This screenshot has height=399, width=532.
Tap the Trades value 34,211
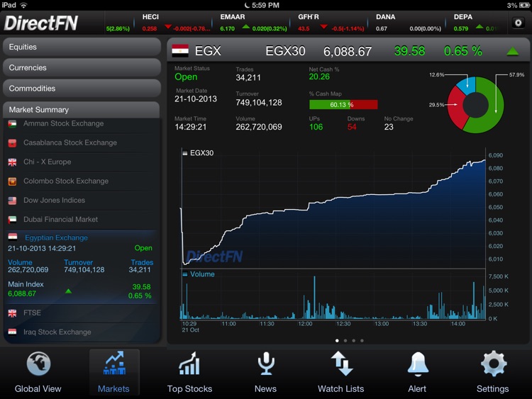point(248,78)
